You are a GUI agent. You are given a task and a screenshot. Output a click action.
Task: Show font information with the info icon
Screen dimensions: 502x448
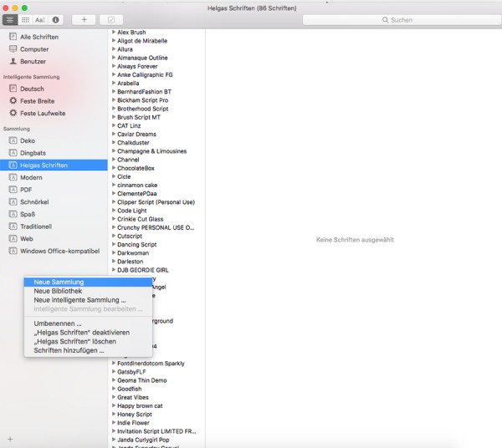[x=55, y=20]
